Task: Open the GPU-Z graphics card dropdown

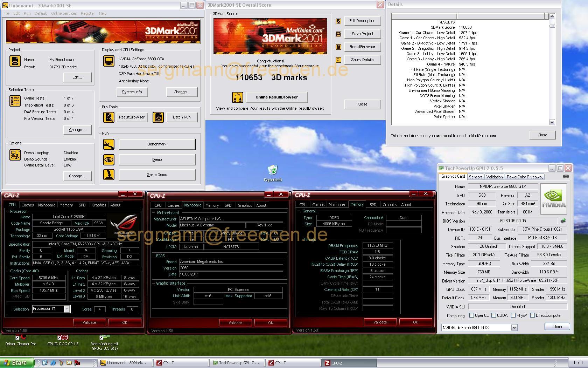Action: pos(514,327)
